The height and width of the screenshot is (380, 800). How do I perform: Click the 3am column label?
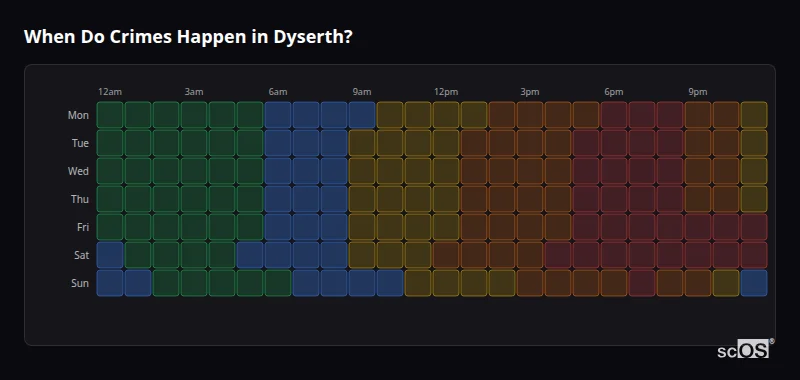194,92
